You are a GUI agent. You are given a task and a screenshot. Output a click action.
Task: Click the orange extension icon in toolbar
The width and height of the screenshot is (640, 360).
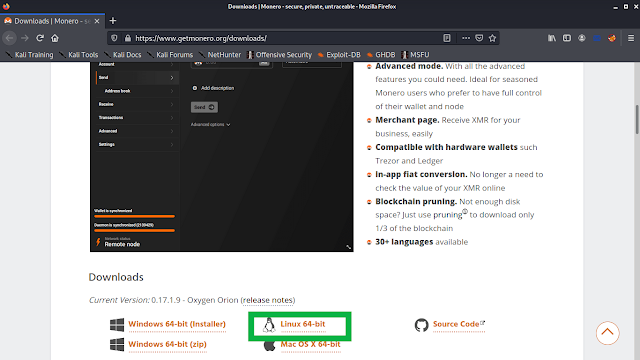point(611,38)
